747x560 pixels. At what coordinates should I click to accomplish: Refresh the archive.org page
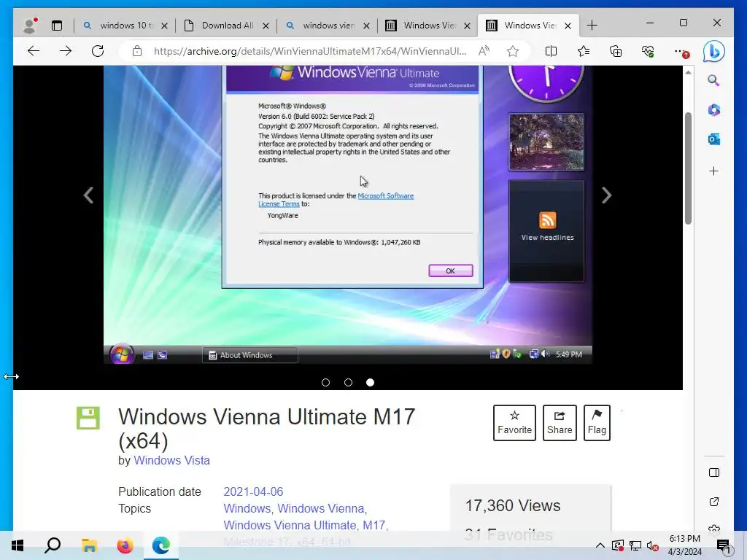click(x=98, y=51)
